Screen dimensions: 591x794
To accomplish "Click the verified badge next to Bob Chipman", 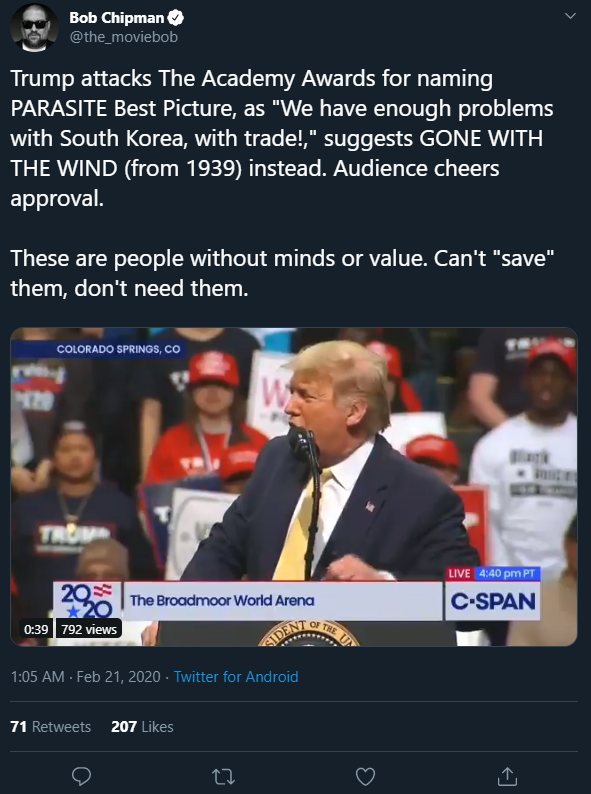I will (x=176, y=18).
